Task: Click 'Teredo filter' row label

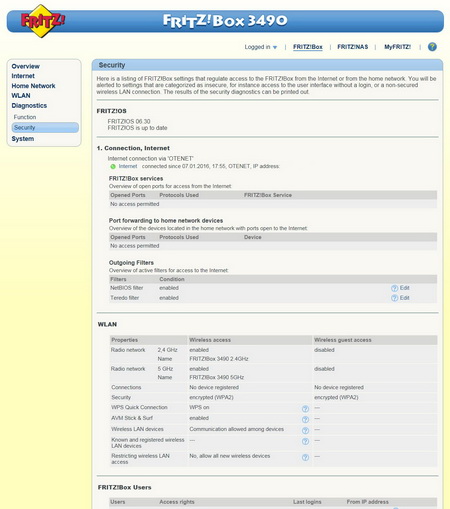Action: 125,298
